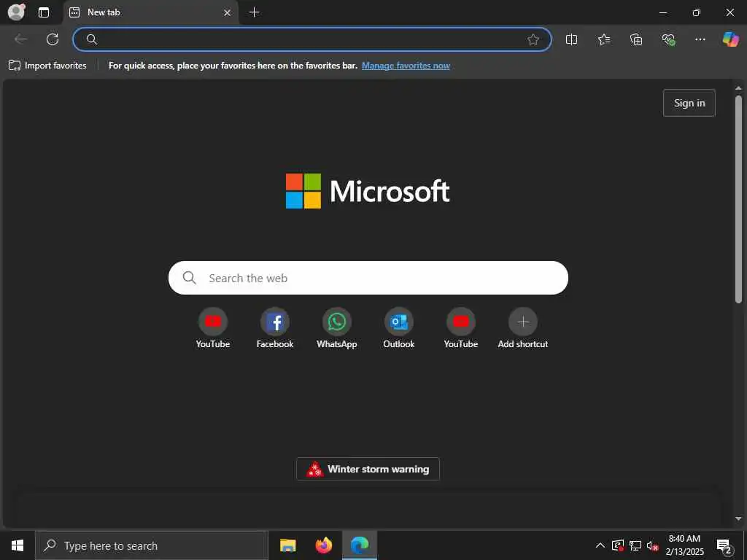Image resolution: width=747 pixels, height=560 pixels.
Task: Click the taskbar clock showing 8:40 AM
Action: pos(684,545)
